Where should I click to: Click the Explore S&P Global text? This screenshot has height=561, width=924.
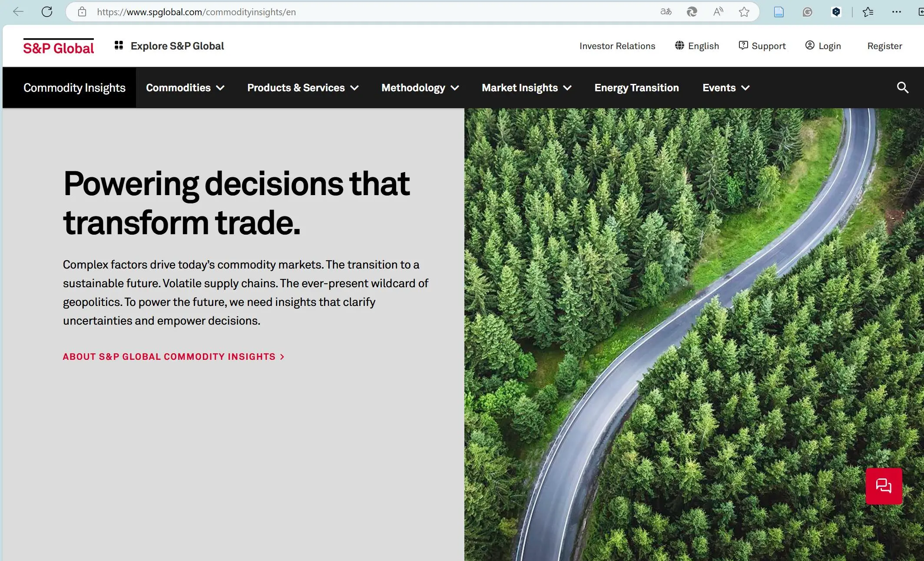tap(177, 46)
